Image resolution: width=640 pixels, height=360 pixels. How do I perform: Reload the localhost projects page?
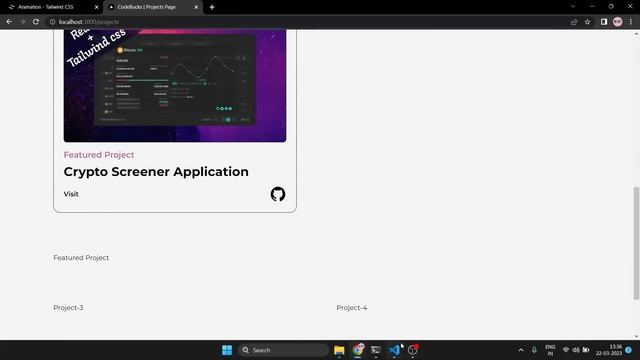tap(36, 22)
